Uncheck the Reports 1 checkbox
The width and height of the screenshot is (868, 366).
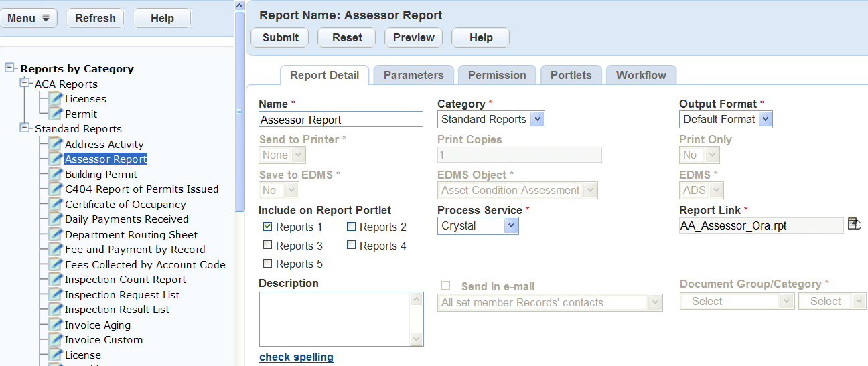(x=268, y=227)
